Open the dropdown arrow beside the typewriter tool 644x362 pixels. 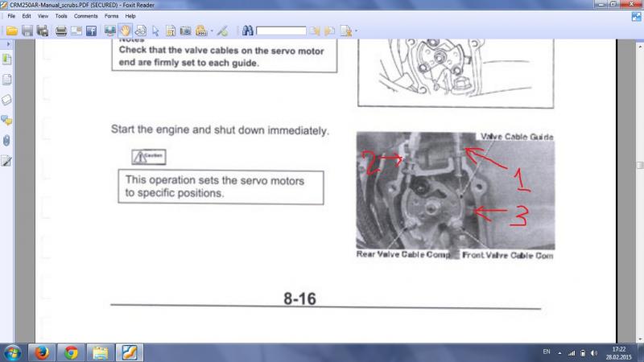(212, 31)
